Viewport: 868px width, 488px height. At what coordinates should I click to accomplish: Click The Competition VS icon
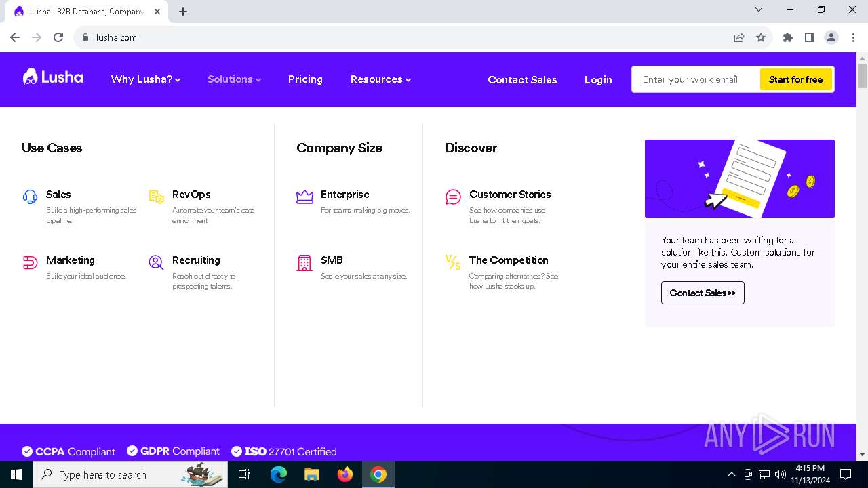click(x=453, y=262)
